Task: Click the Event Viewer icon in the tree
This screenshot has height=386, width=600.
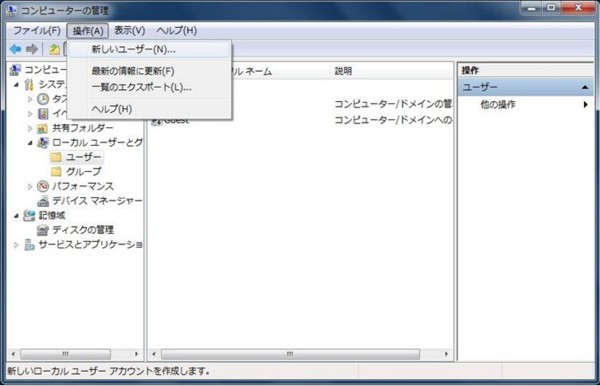Action: [x=43, y=114]
